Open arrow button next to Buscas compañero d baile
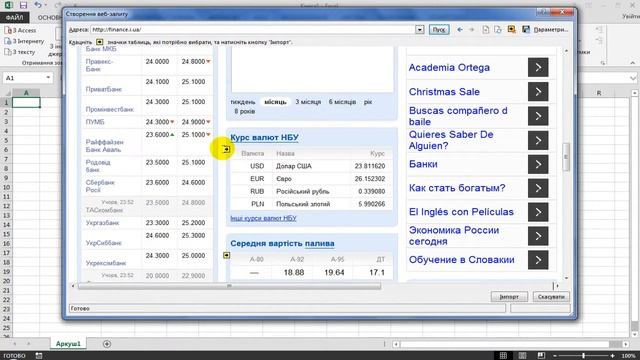640x360 pixels. click(x=538, y=116)
